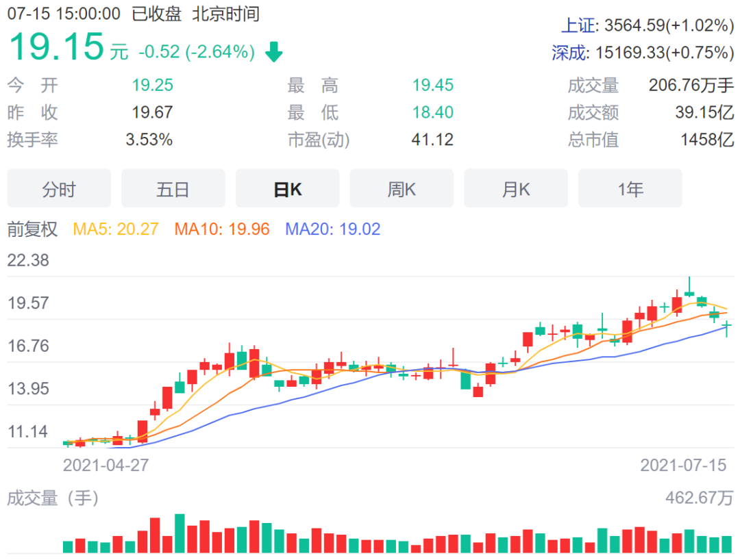This screenshot has width=740, height=560.
Task: Click the 成交量(手) volume chart label
Action: click(x=53, y=498)
